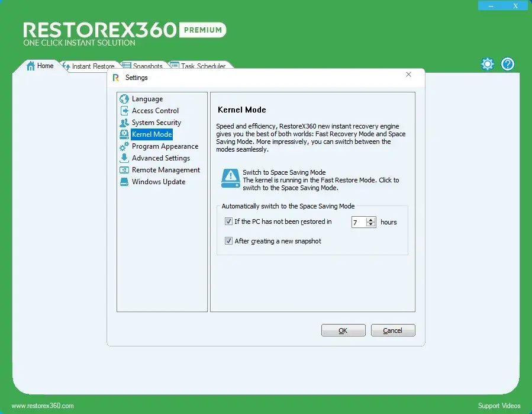Click the Advanced Settings download icon

(x=124, y=158)
